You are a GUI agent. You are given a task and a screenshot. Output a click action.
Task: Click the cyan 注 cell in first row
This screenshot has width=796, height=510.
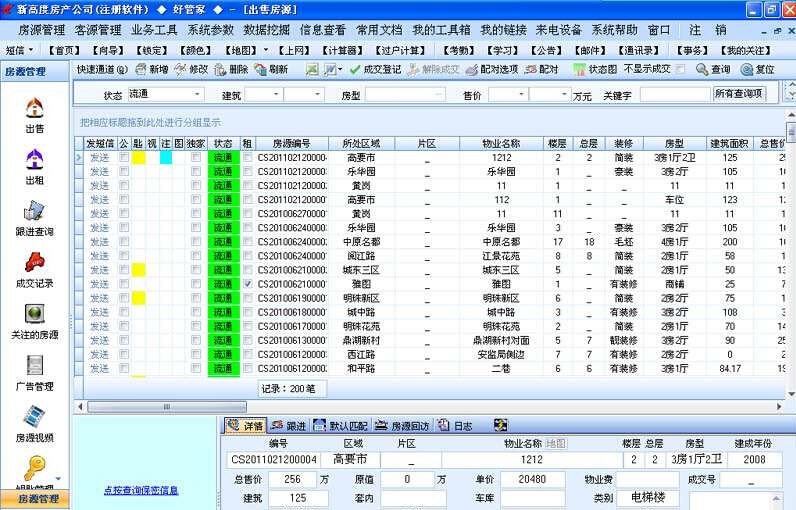166,157
